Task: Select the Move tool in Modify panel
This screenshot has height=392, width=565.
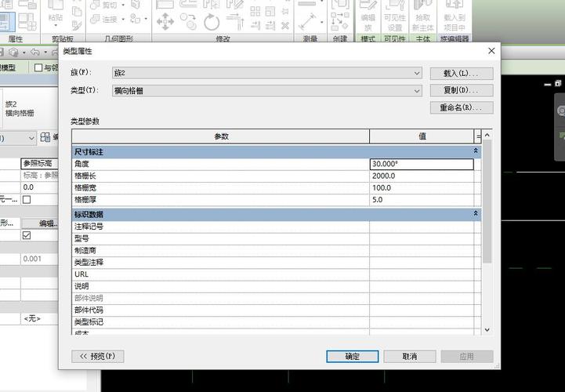Action: pyautogui.click(x=165, y=21)
